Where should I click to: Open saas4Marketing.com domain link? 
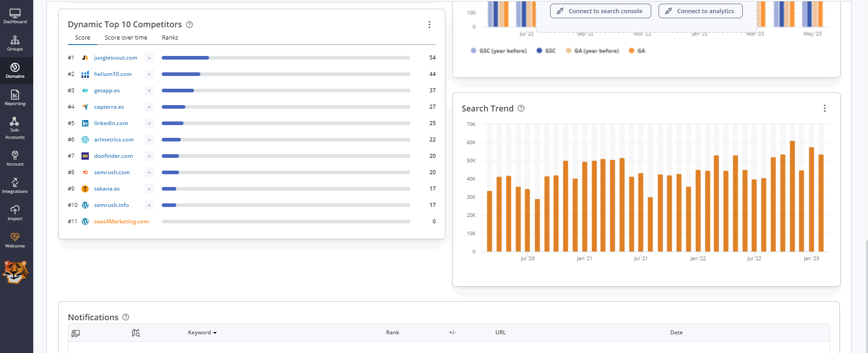(121, 222)
